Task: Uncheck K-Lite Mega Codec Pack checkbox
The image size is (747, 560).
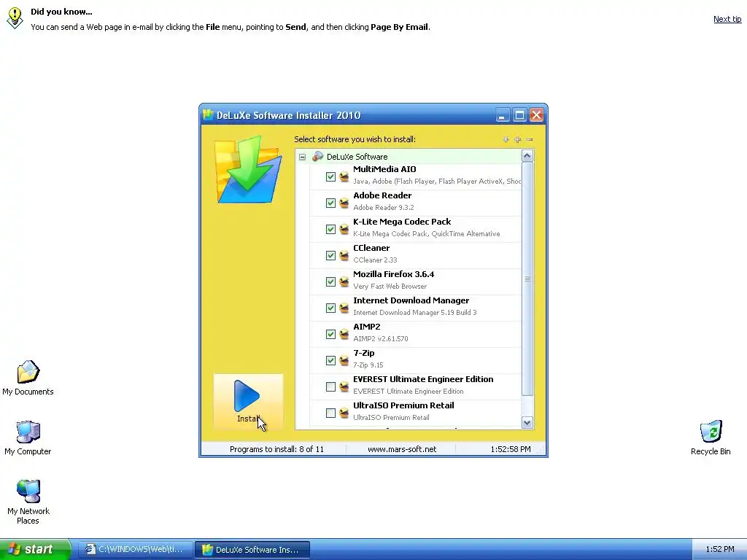Action: 330,229
